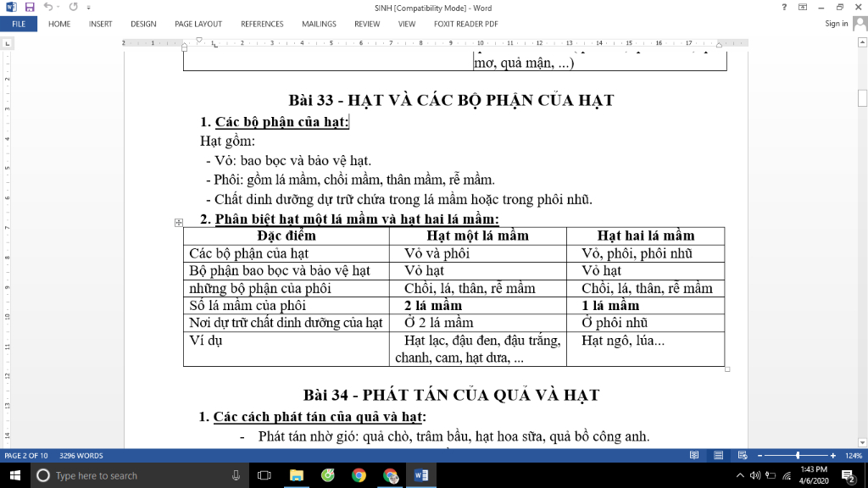Click the first line indent marker on ruler

198,41
